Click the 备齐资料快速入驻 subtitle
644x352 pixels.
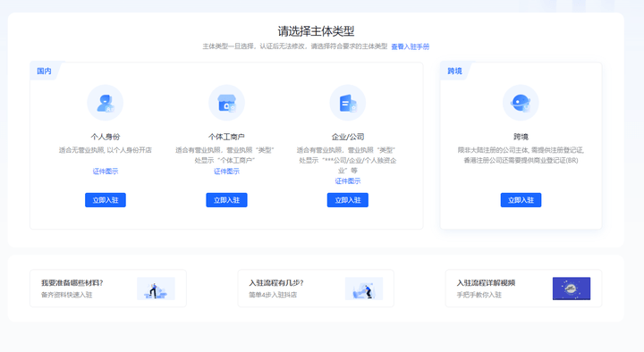[x=66, y=295]
